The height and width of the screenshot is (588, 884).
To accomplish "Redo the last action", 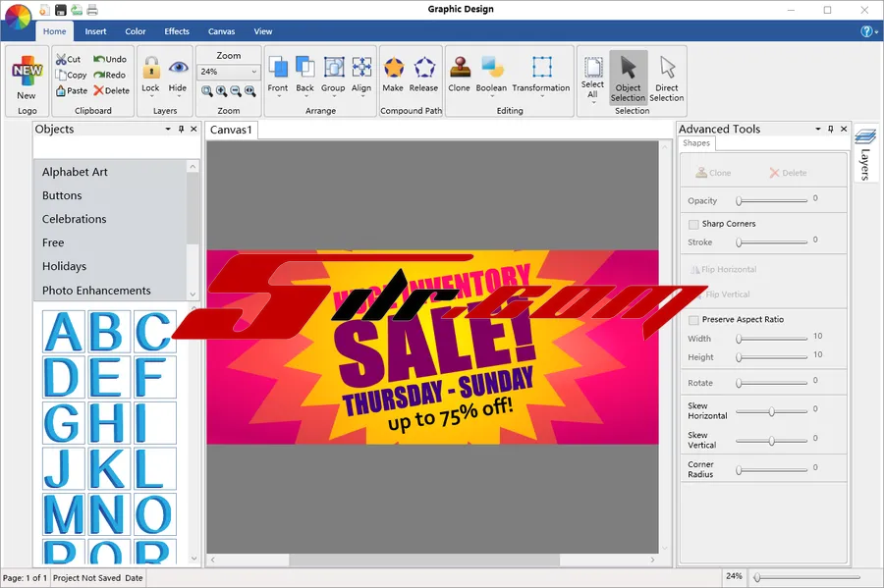I will tap(110, 75).
